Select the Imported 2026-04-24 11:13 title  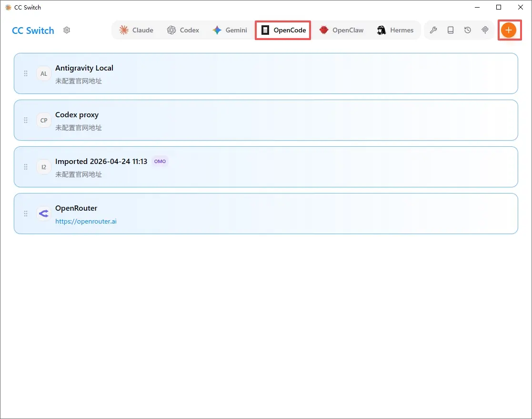click(101, 161)
